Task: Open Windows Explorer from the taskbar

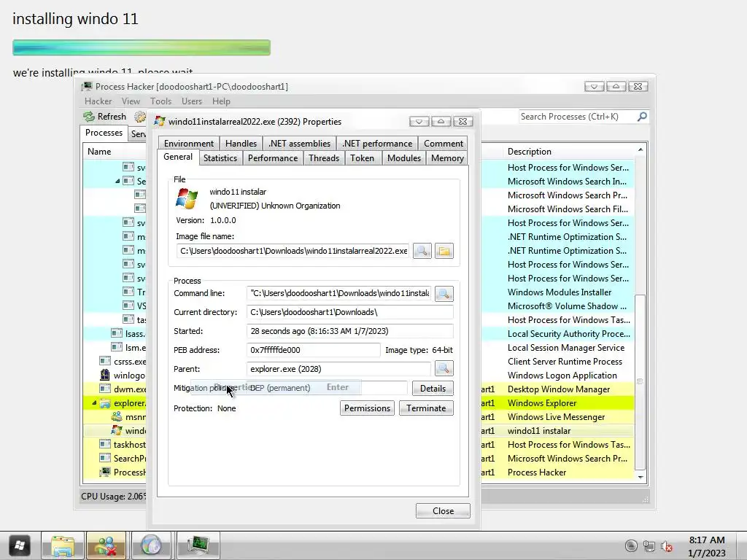Action: [x=63, y=545]
